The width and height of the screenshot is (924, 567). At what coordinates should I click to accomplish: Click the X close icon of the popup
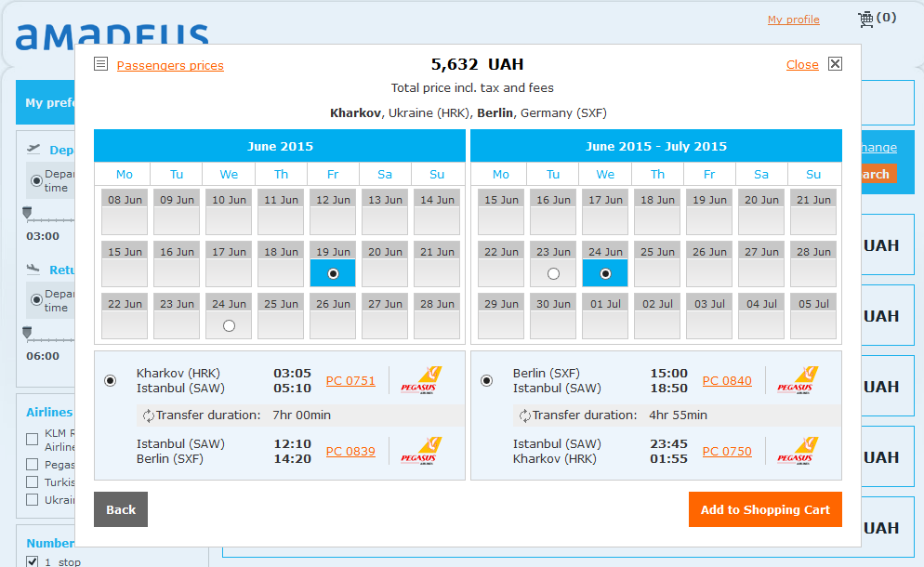click(835, 63)
